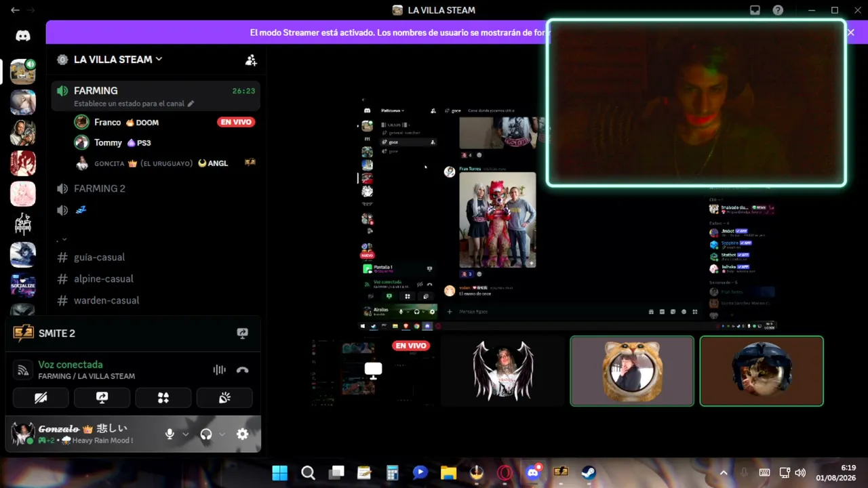Switch to Steam from the taskbar
The height and width of the screenshot is (488, 868).
click(589, 472)
